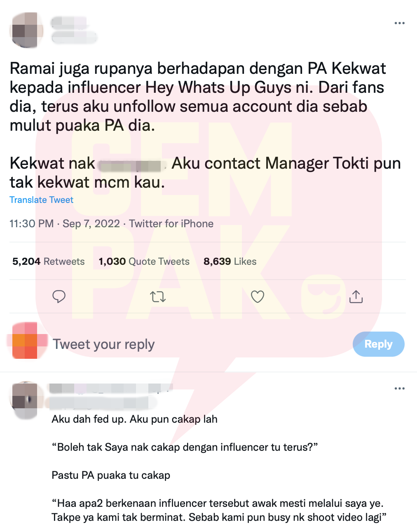Open reply tweet's three-dot more menu
Screen dimensions: 417x532
(x=399, y=388)
